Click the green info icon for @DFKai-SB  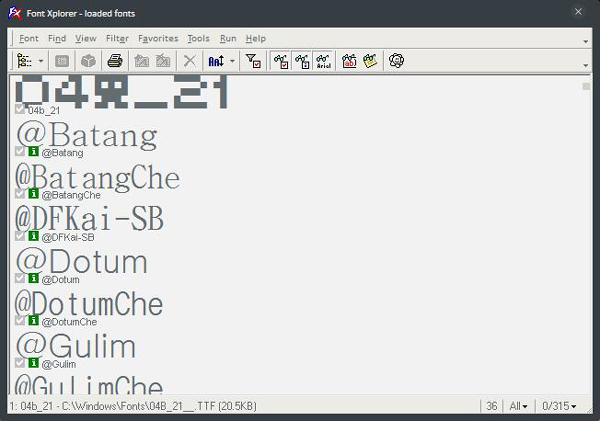34,236
